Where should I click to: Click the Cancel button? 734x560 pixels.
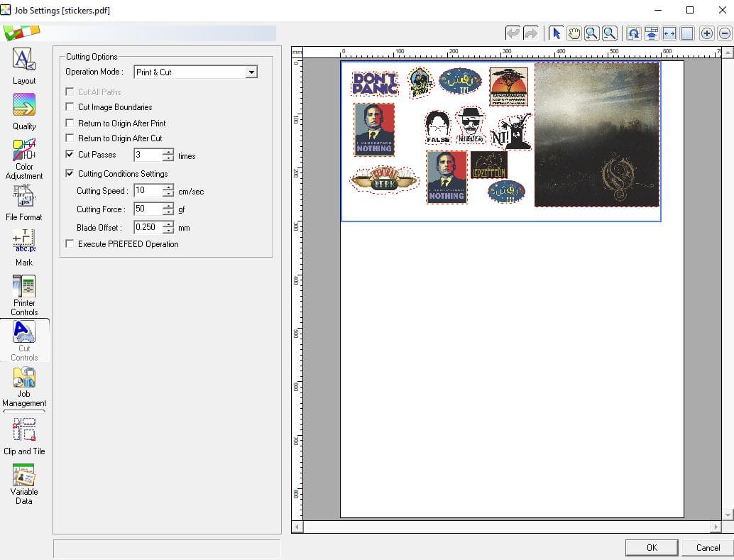[708, 547]
